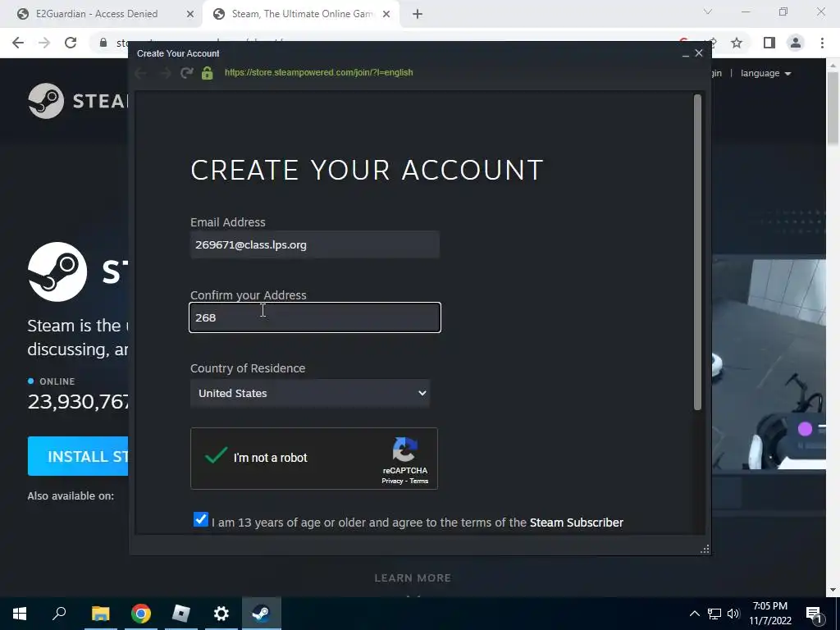840x630 pixels.
Task: Uncheck the 13 years of age agreement
Action: (x=201, y=519)
